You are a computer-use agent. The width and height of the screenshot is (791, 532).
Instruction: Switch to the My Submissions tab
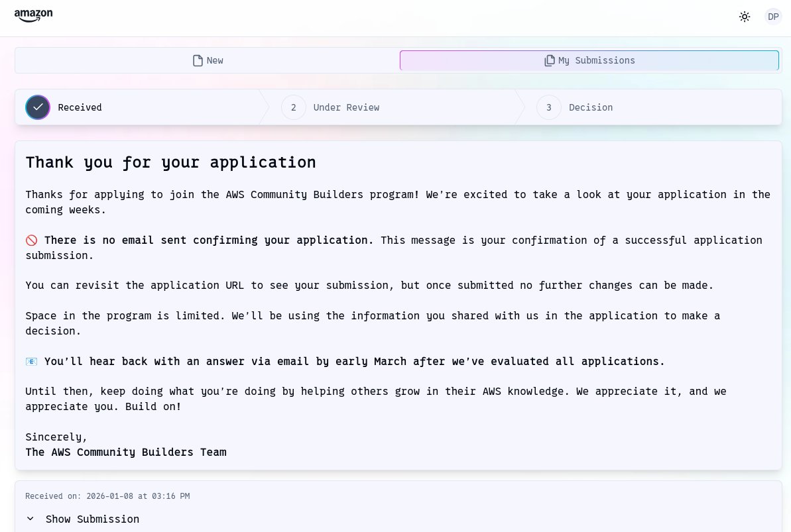click(589, 60)
